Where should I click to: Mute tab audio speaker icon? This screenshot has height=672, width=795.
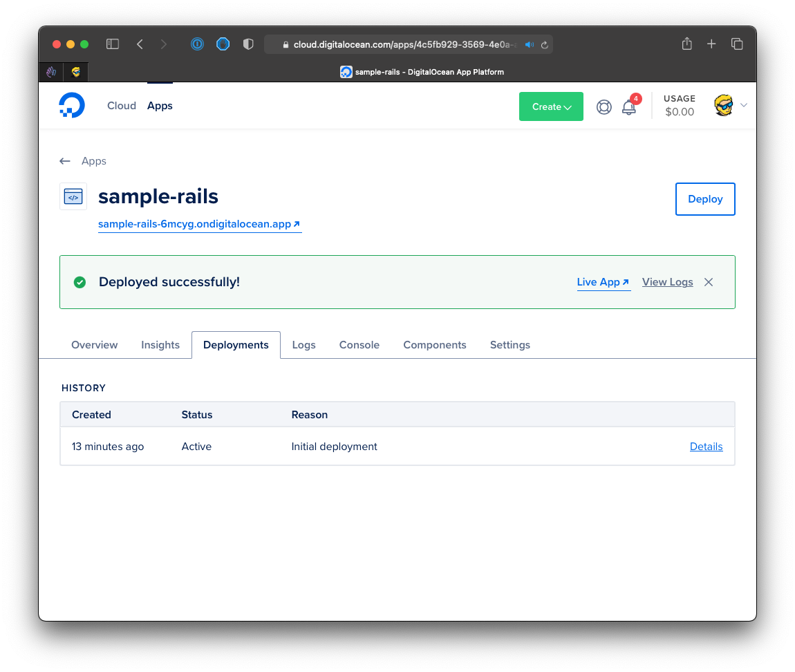click(529, 45)
